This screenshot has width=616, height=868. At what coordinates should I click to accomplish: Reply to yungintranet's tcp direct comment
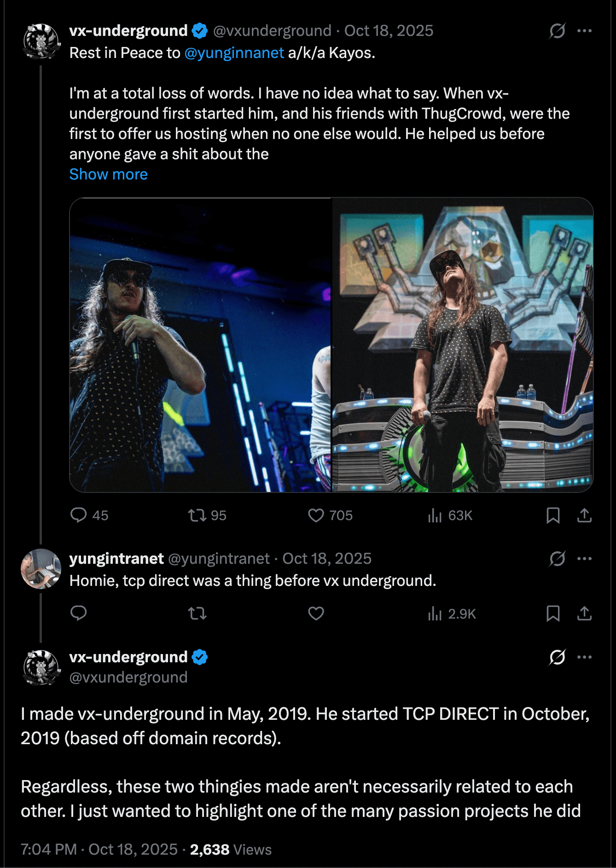coord(79,613)
